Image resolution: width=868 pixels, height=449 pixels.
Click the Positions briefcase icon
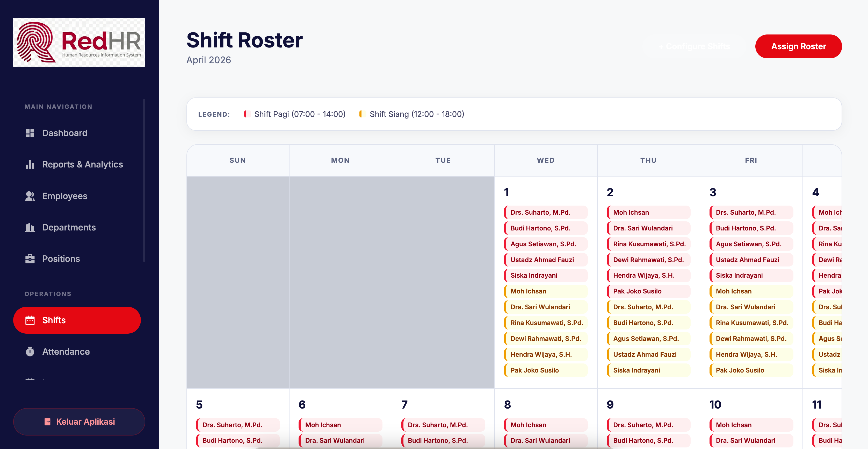pyautogui.click(x=30, y=259)
